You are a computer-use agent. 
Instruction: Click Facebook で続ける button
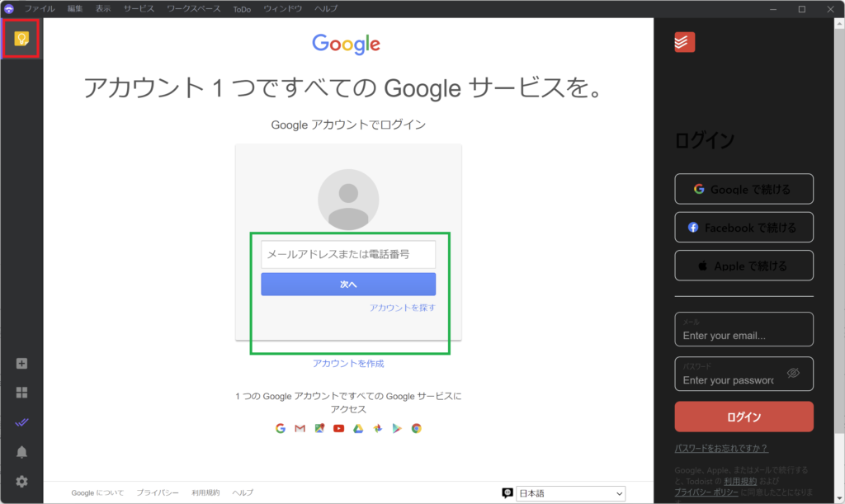click(744, 227)
